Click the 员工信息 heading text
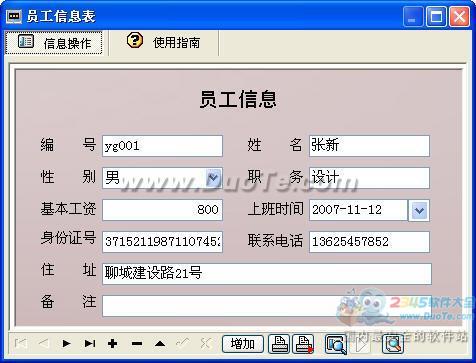The height and width of the screenshot is (363, 476). click(238, 99)
